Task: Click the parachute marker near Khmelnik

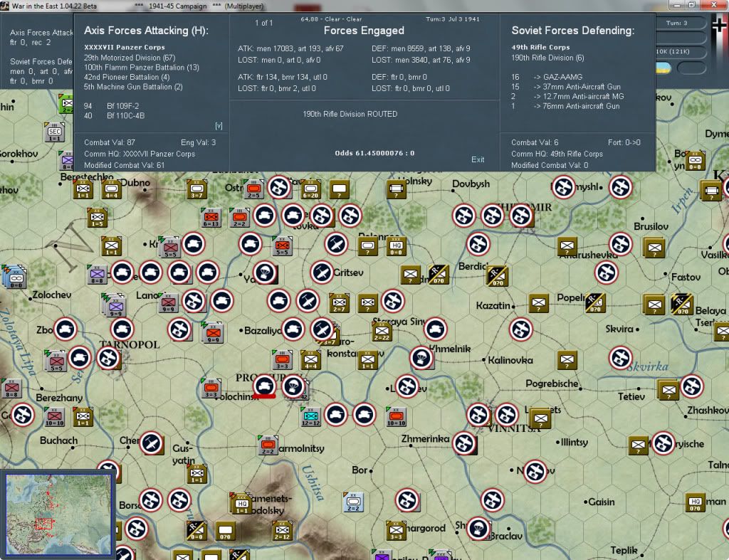Action: [421, 358]
